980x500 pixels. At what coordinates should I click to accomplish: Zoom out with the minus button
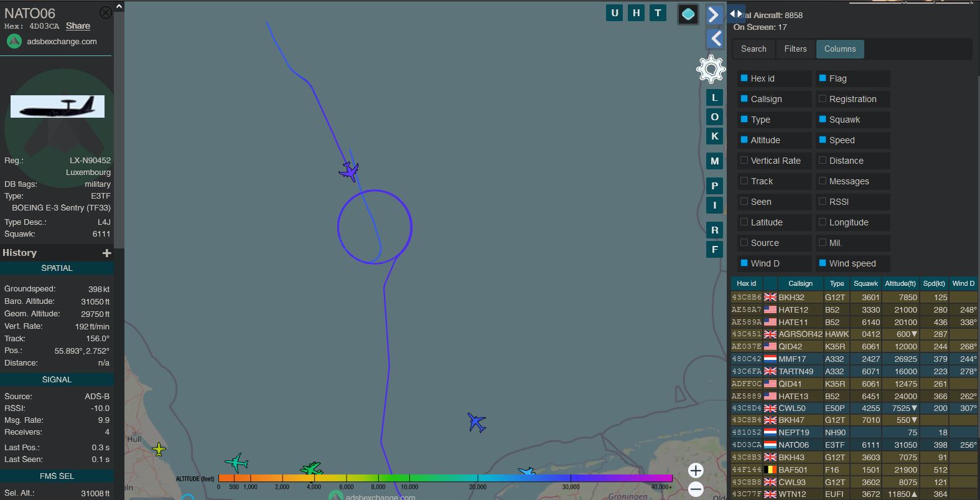tap(696, 489)
